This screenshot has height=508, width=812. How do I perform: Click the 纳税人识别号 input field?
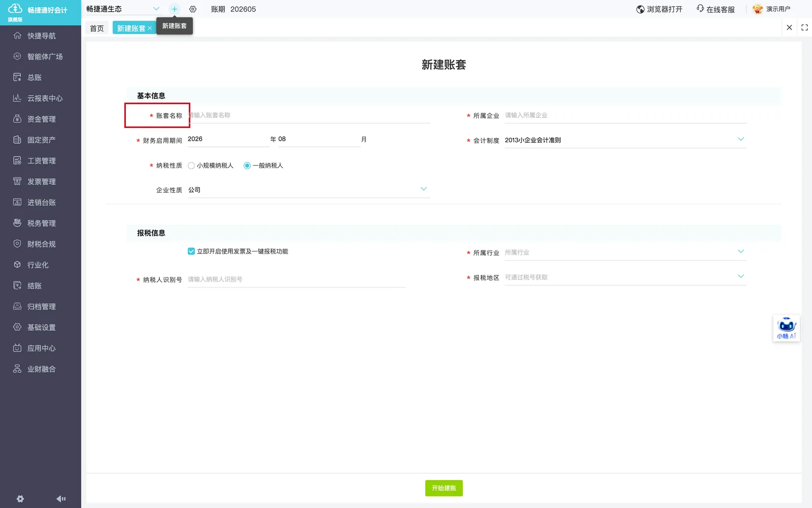point(296,279)
